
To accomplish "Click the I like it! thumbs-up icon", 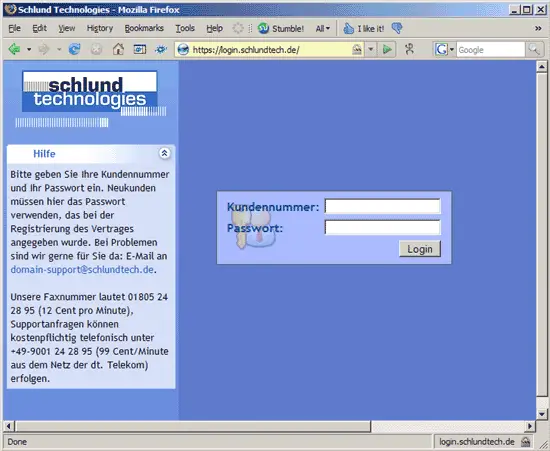I will coord(348,28).
